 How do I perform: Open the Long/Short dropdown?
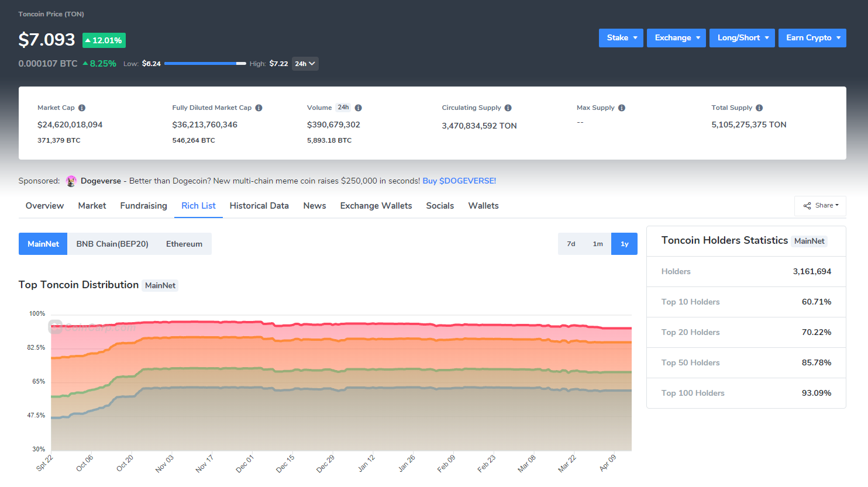742,38
